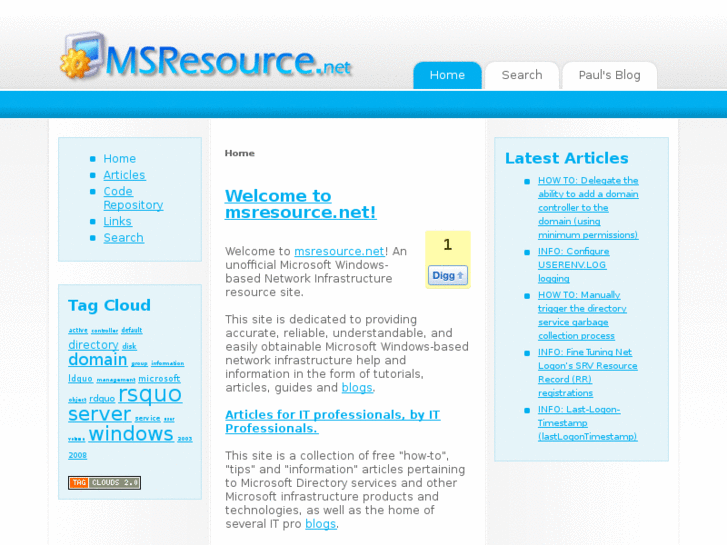727x545 pixels.
Task: Click the 'Home' breadcrumb text
Action: coord(240,153)
